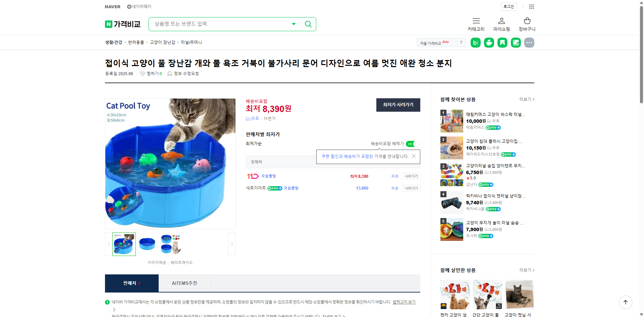Open the search bar dropdown arrow
This screenshot has width=644, height=317.
click(293, 24)
